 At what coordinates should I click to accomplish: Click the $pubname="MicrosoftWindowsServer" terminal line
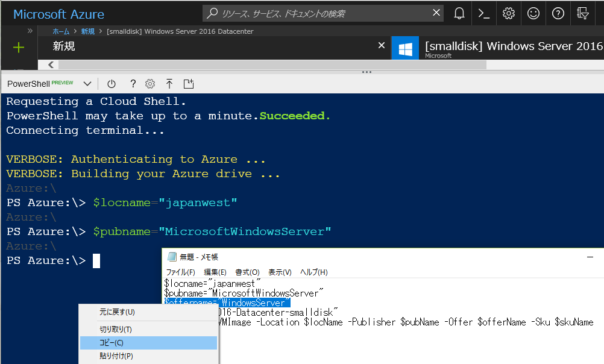(212, 231)
